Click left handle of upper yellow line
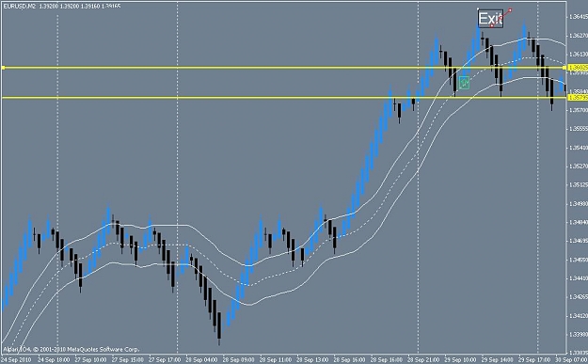 [x=3, y=68]
